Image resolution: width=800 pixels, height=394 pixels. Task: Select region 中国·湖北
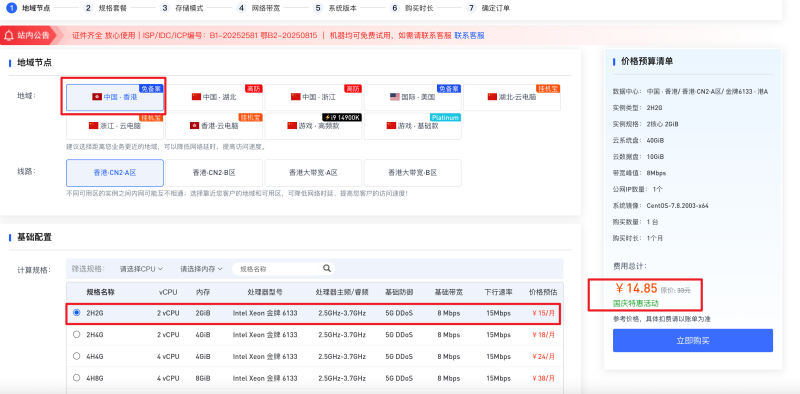(x=214, y=97)
